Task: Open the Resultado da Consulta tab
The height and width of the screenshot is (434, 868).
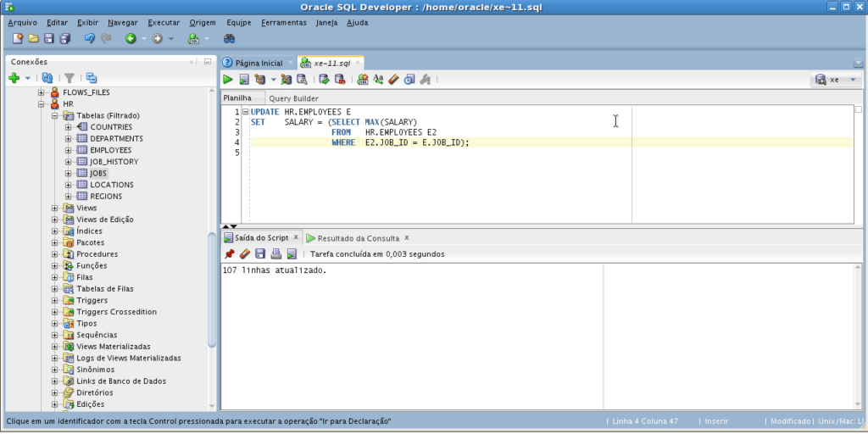Action: point(358,238)
